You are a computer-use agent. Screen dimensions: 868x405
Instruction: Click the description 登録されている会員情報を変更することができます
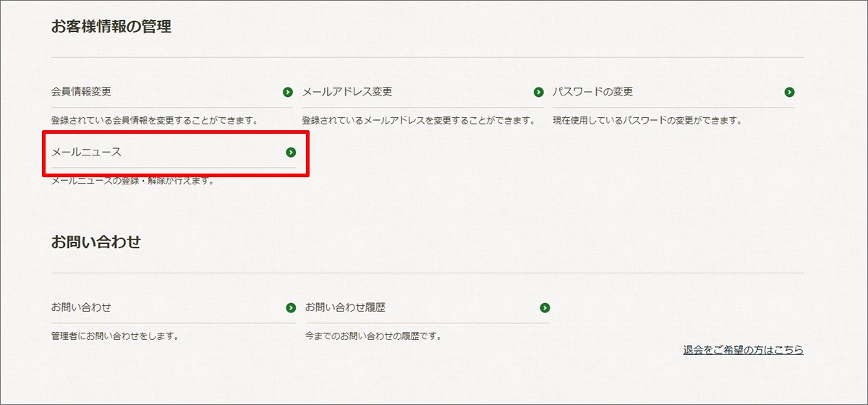[154, 120]
